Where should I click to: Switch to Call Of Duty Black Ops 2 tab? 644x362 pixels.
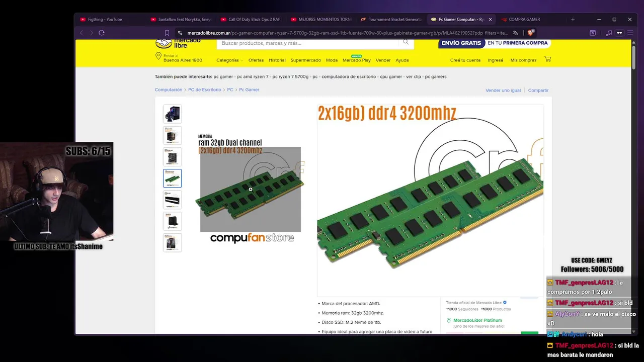[x=250, y=19]
